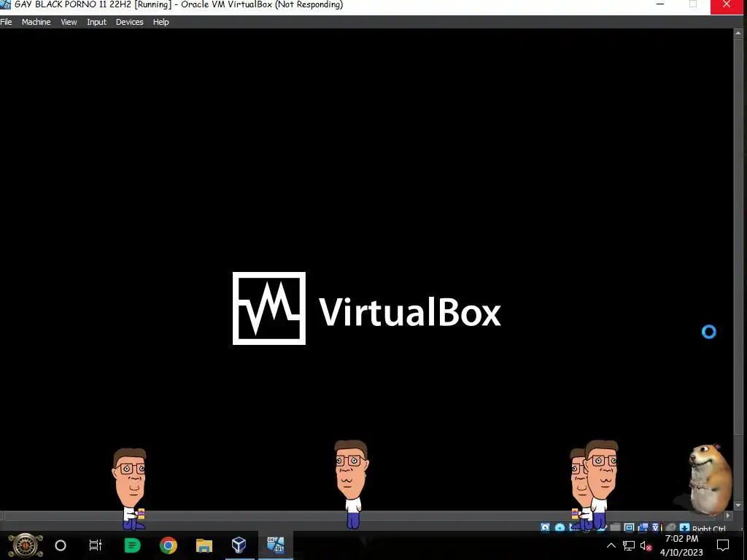747x560 pixels.
Task: Click the VirtualBox logo in VM screen
Action: (366, 308)
